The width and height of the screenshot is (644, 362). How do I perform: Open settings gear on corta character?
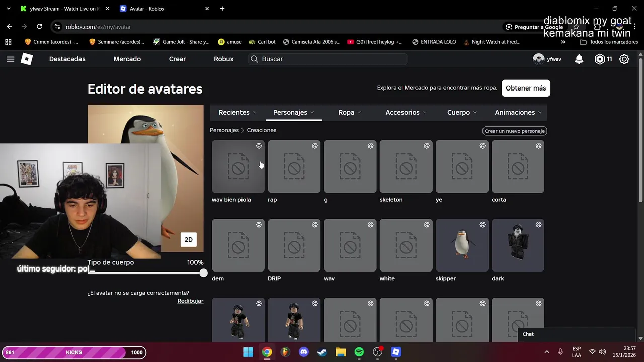pos(538,146)
